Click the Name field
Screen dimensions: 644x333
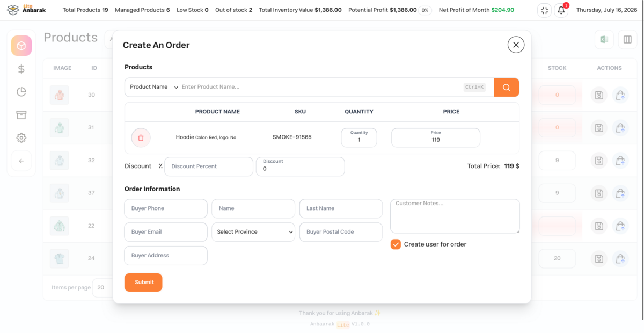pos(253,208)
